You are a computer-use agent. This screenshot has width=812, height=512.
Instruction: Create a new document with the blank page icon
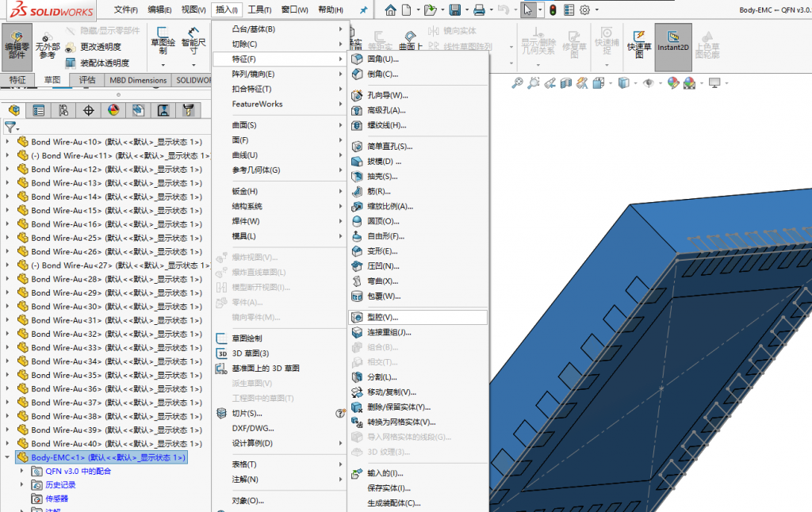[407, 10]
